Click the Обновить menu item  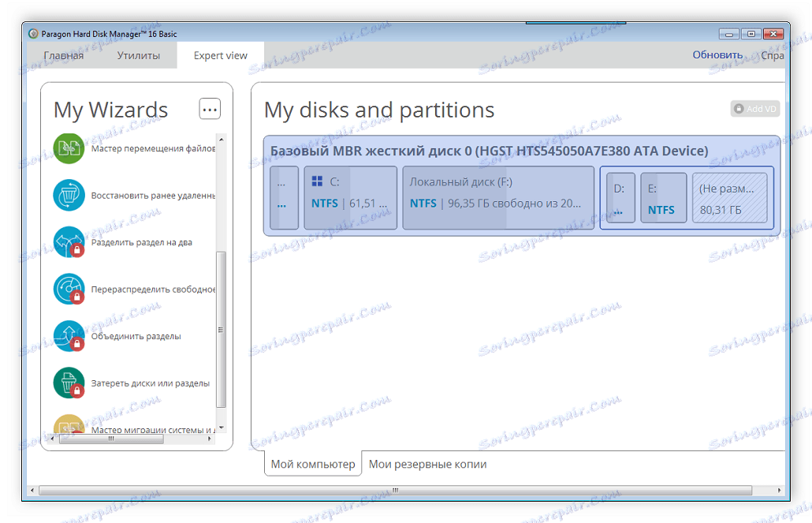[x=720, y=55]
